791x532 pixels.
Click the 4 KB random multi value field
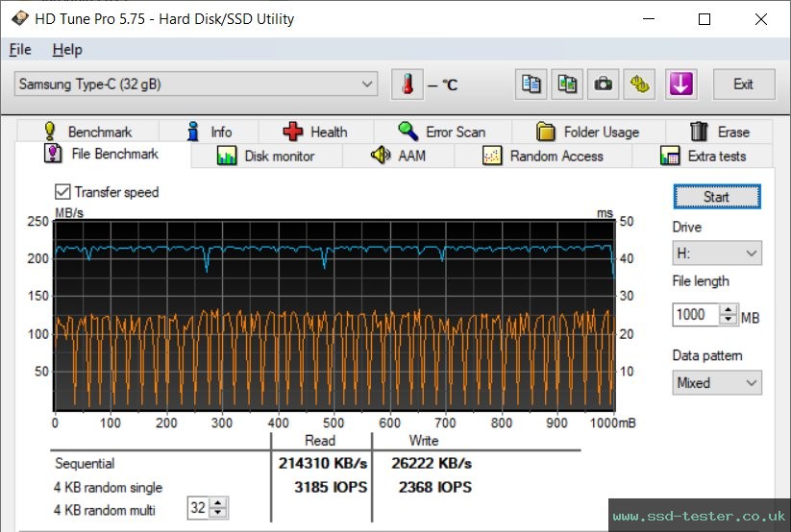198,507
